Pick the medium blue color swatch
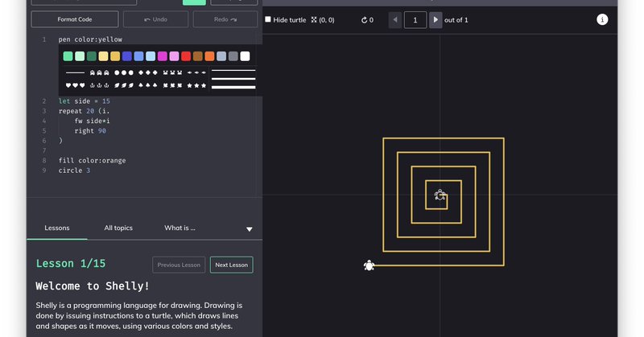This screenshot has width=644, height=337. coord(138,56)
